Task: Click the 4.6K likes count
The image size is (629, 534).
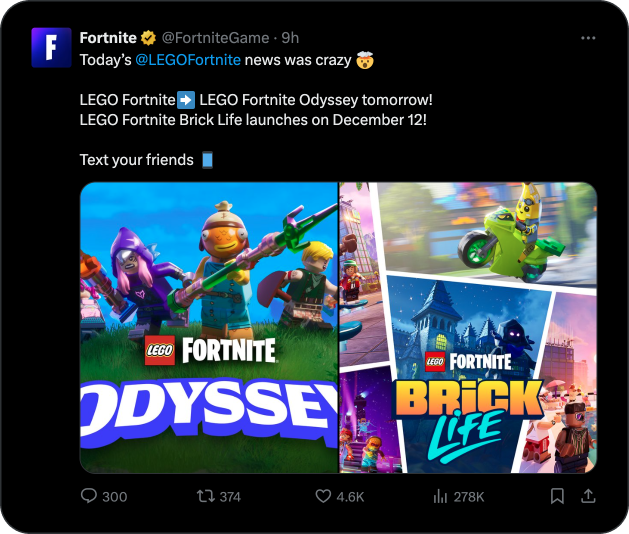Action: (351, 497)
